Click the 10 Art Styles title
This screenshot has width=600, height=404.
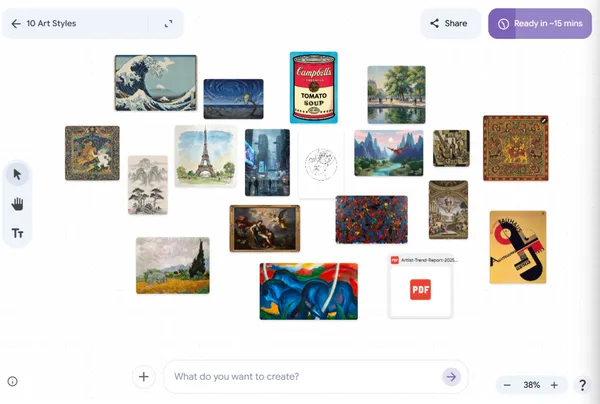(x=51, y=24)
